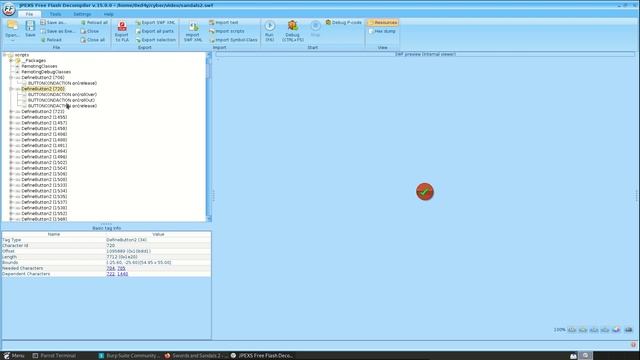
Task: Click Export SWF XML
Action: (x=155, y=22)
